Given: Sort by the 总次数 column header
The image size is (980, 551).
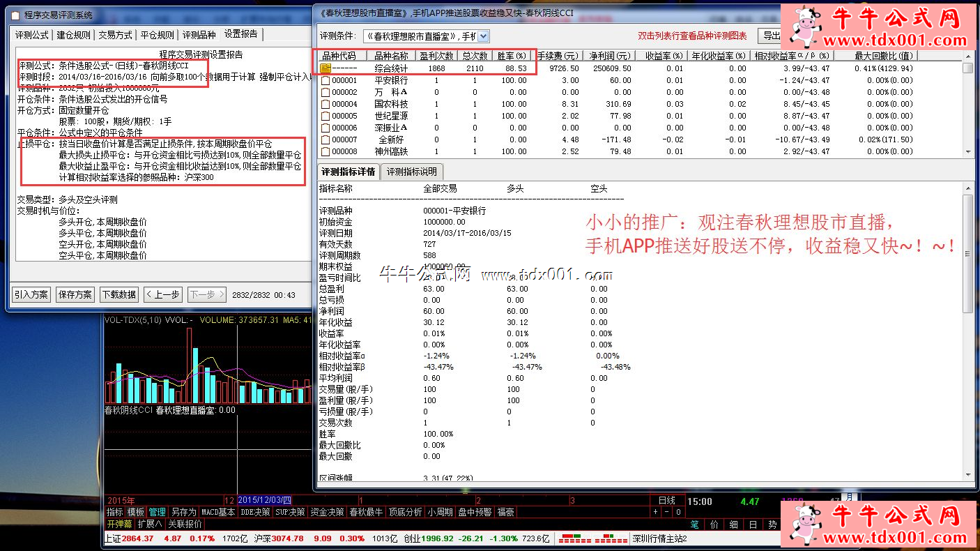Looking at the screenshot, I should 475,55.
